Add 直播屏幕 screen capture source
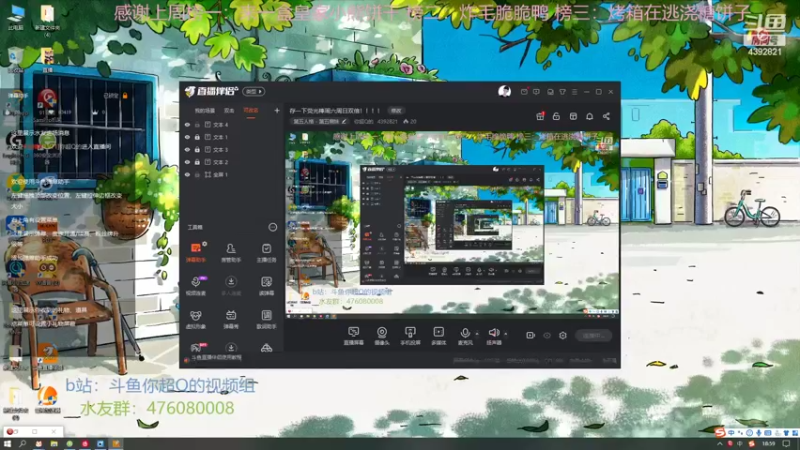 354,336
